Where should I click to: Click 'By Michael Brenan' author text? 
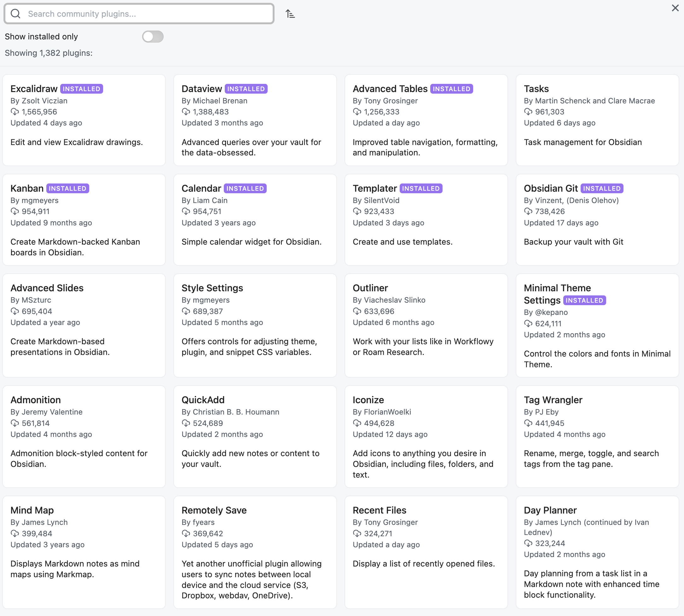[215, 101]
